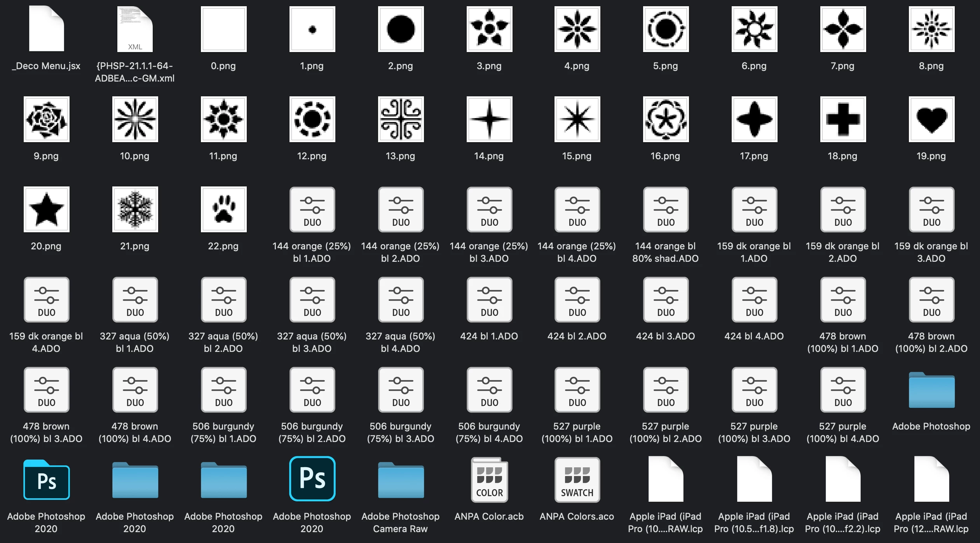Select the ANPA Color.acb file
980x543 pixels.
[x=489, y=480]
